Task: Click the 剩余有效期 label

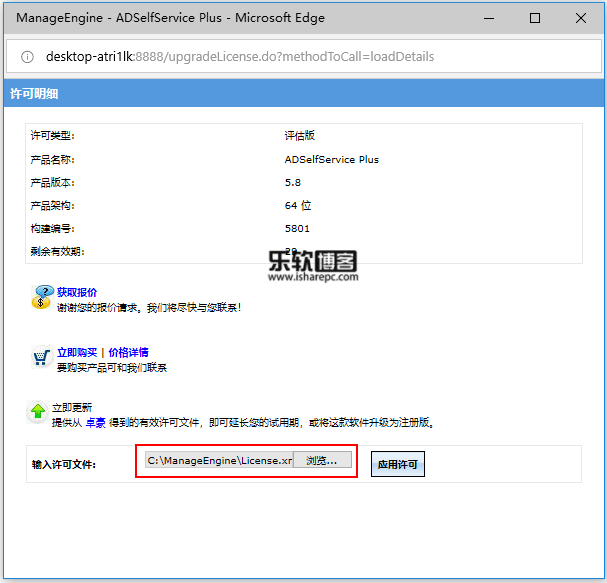Action: 57,252
